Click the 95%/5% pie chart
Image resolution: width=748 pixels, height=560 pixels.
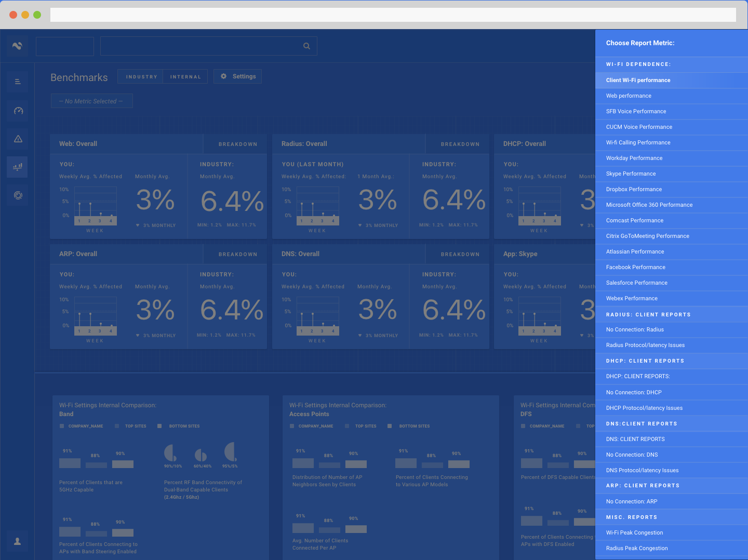pos(231,452)
